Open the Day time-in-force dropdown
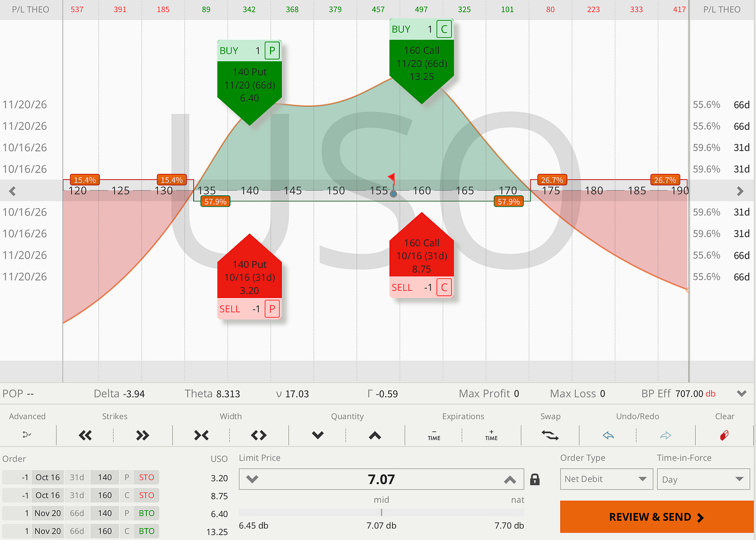This screenshot has height=540, width=756. (x=703, y=479)
